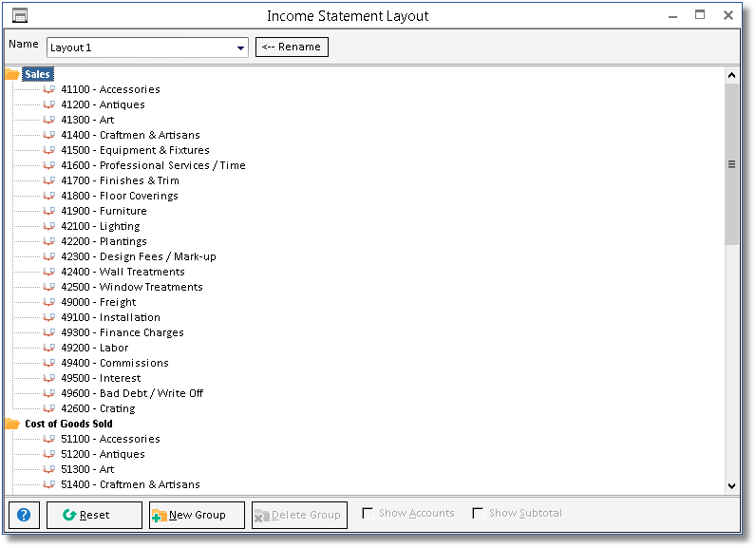
Task: Create a New Group
Action: tap(197, 515)
